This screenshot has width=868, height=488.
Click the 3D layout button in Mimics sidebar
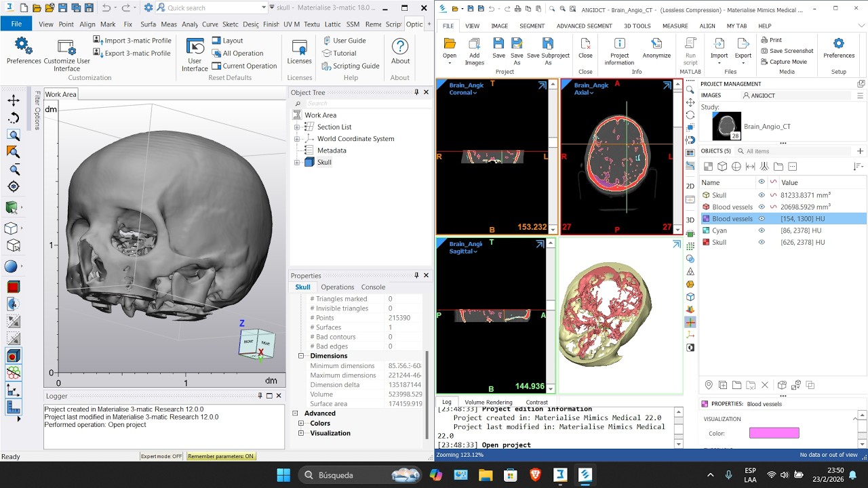[x=690, y=220]
